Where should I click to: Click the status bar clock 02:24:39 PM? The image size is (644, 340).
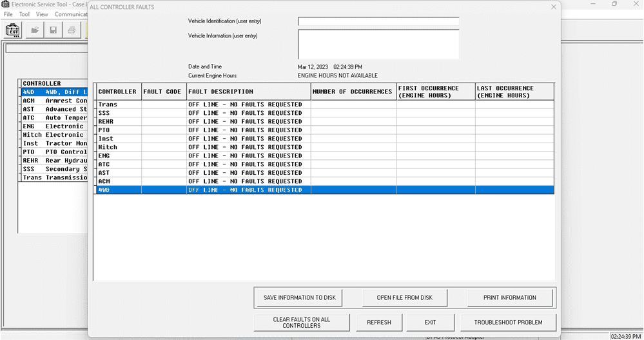click(626, 337)
